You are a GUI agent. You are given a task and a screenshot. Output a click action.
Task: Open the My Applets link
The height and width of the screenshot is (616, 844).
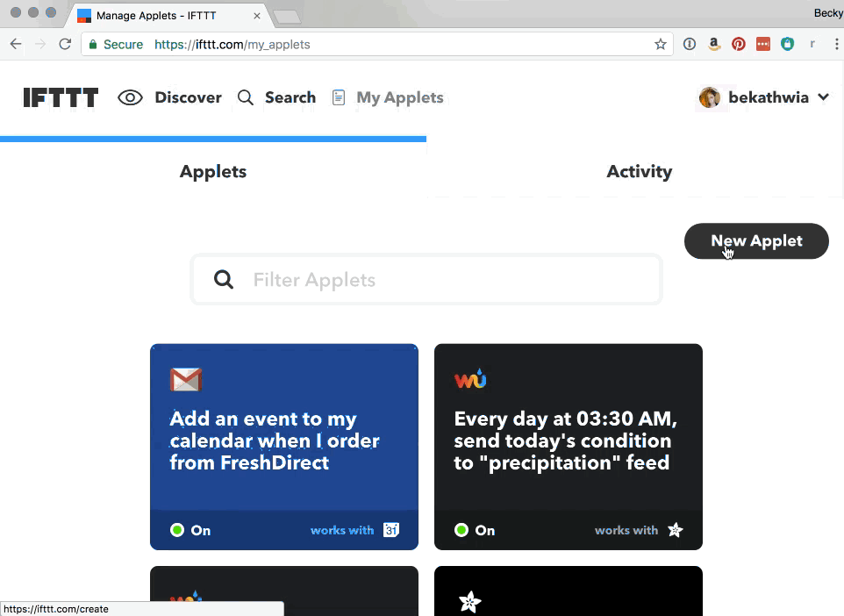click(x=399, y=97)
